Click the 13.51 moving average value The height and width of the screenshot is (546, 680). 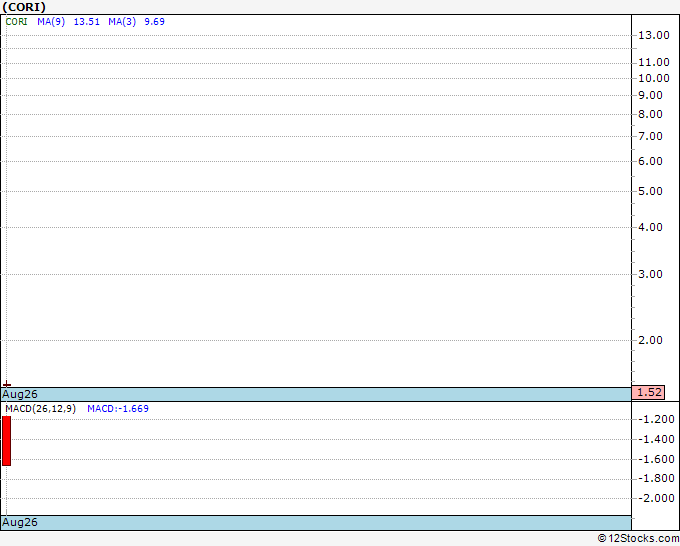pos(87,22)
